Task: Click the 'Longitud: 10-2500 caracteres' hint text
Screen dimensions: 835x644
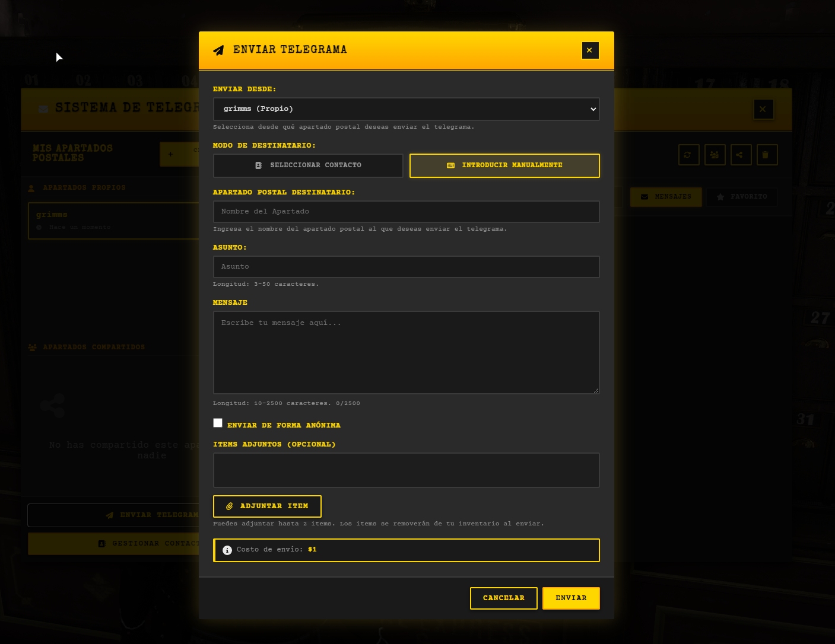Action: pyautogui.click(x=286, y=403)
